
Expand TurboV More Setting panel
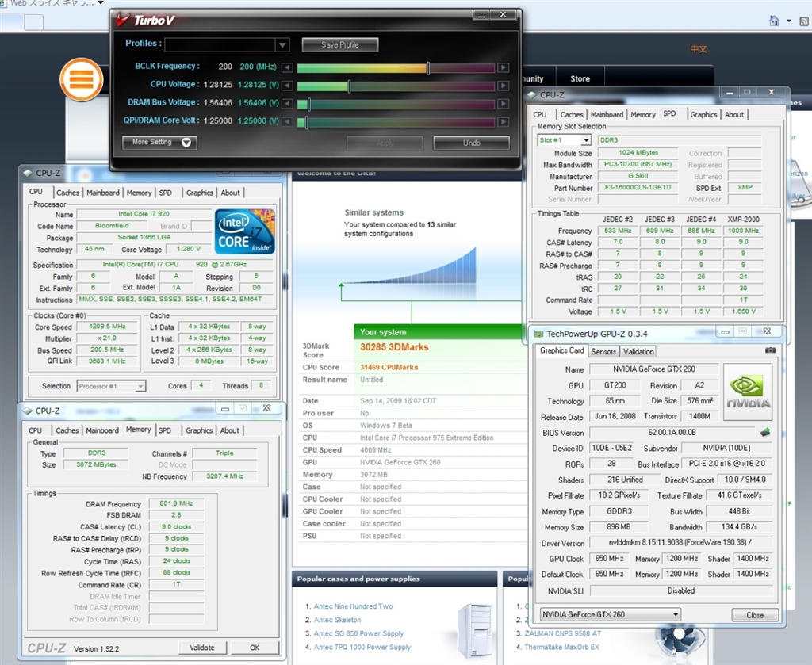pos(186,143)
